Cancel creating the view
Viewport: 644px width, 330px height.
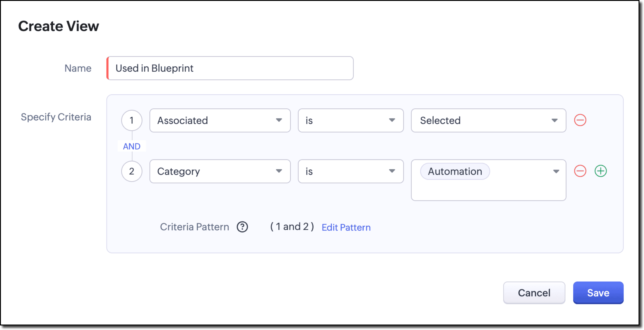[534, 293]
